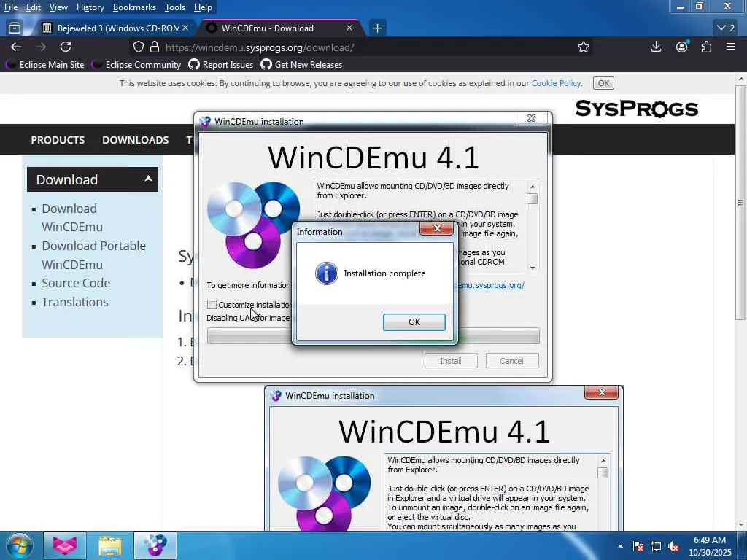Image resolution: width=747 pixels, height=560 pixels.
Task: Expand the list all tabs dropdown
Action: (726, 28)
